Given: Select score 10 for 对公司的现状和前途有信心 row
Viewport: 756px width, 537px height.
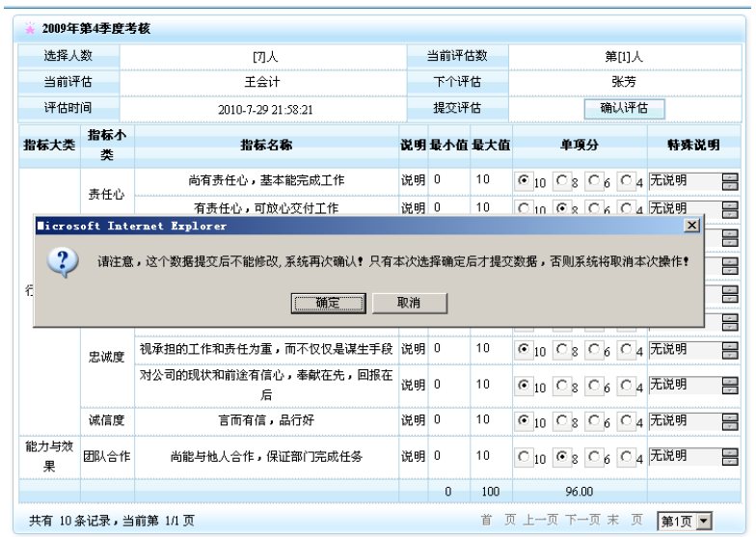Looking at the screenshot, I should [x=523, y=386].
